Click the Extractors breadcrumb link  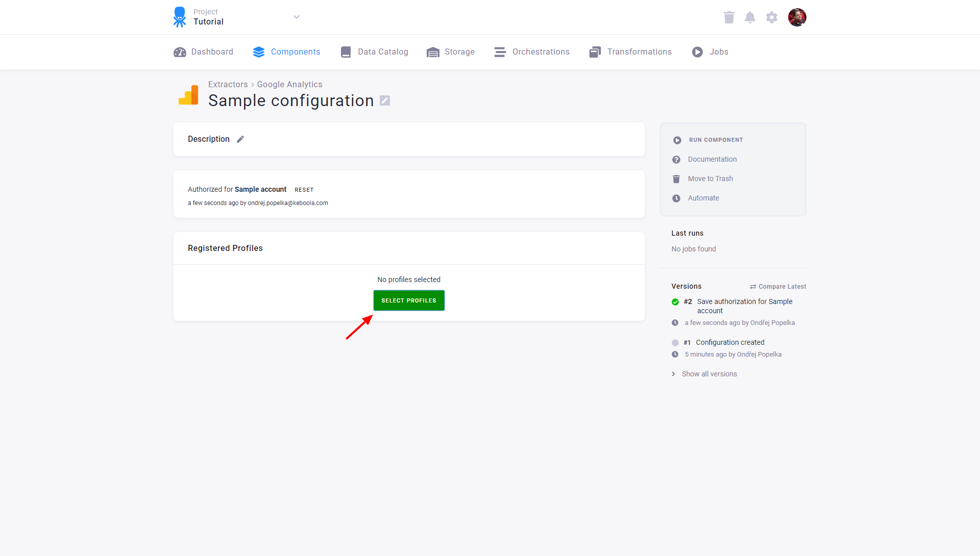(x=228, y=85)
